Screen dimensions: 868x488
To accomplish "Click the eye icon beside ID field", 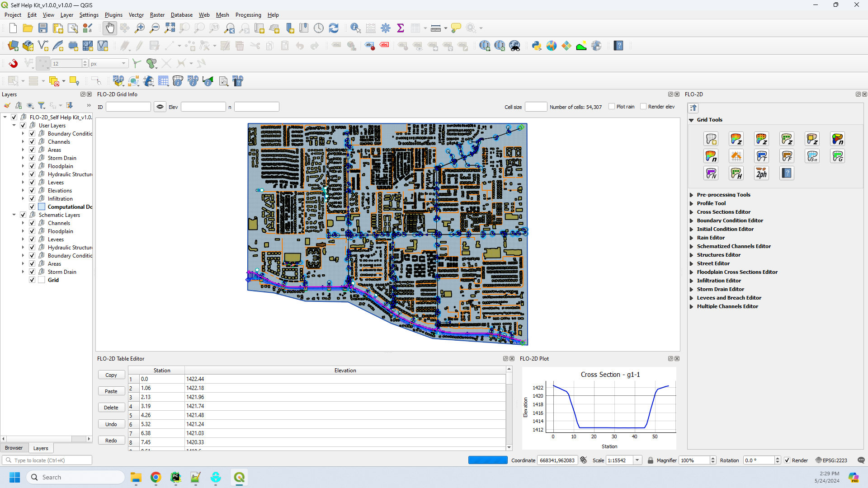I will tap(160, 107).
